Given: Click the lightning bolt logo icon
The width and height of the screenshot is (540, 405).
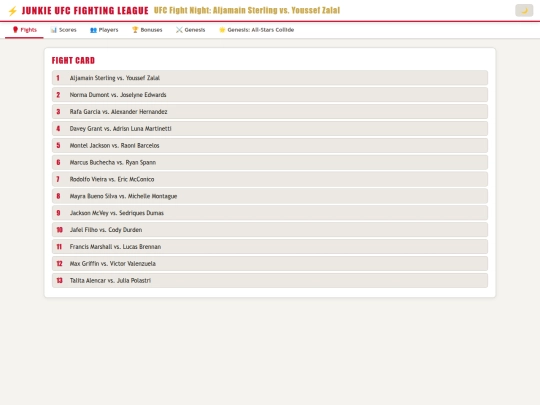Looking at the screenshot, I should click(x=12, y=11).
